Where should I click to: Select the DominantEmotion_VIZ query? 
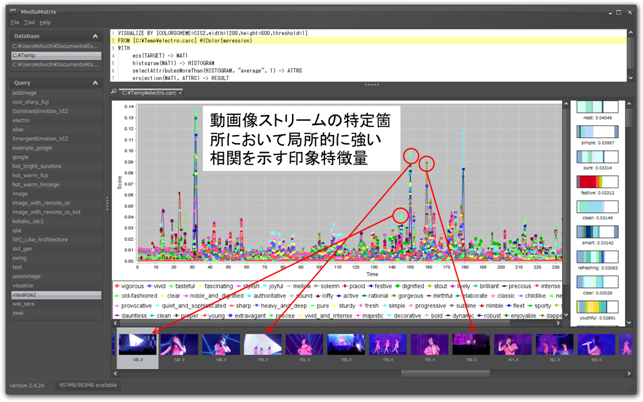(38, 110)
